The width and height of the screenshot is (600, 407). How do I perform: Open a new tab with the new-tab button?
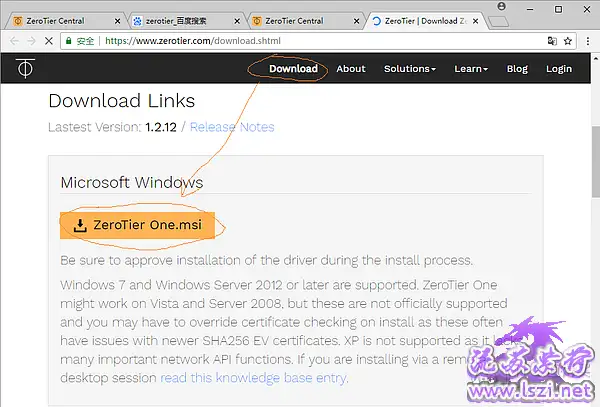point(499,21)
